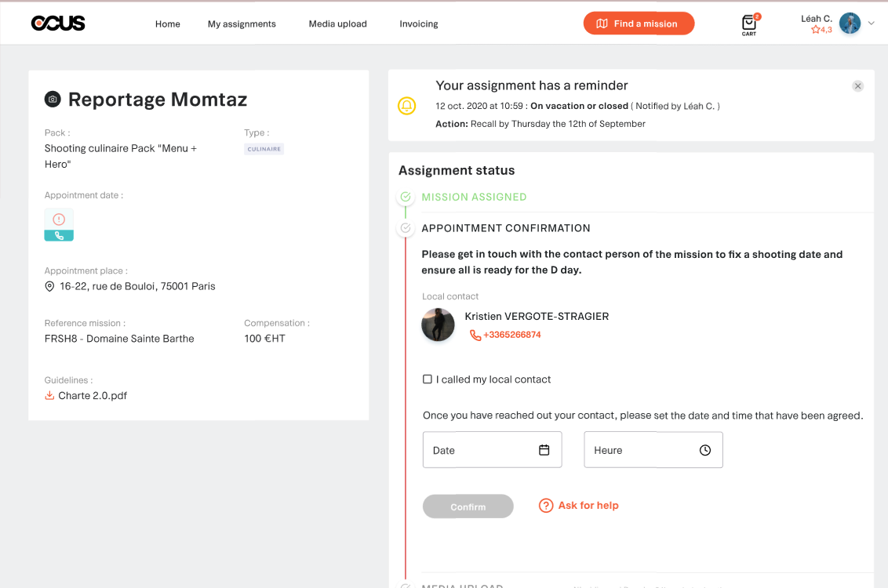Click the Léah C. user name

pos(816,18)
